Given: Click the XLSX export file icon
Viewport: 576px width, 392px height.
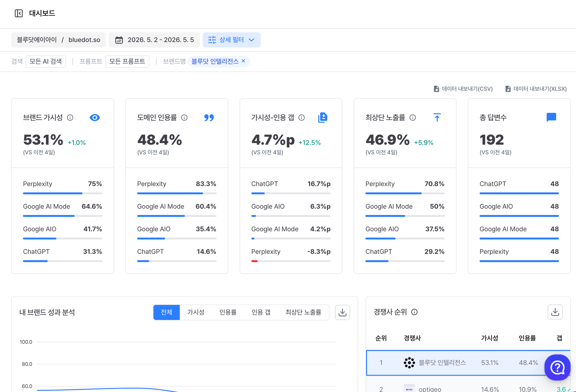Looking at the screenshot, I should coord(508,89).
